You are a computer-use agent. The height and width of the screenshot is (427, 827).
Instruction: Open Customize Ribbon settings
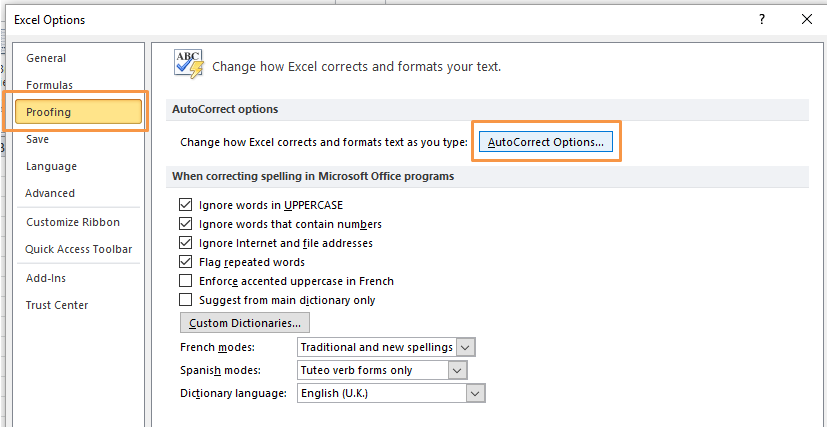coord(73,222)
